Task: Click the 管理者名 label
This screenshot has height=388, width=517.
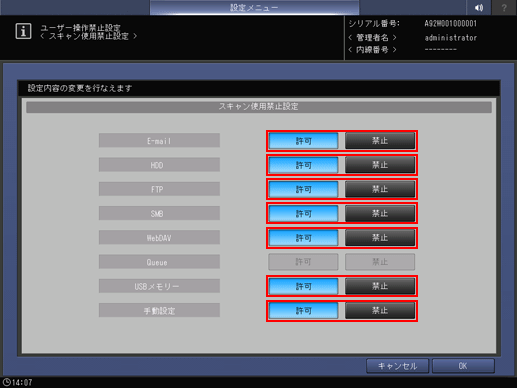Action: pyautogui.click(x=372, y=38)
